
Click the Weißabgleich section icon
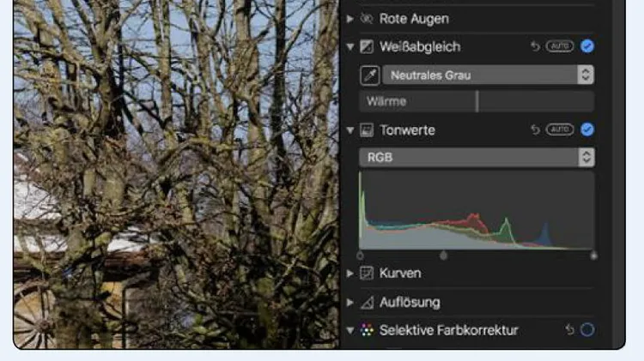point(367,47)
